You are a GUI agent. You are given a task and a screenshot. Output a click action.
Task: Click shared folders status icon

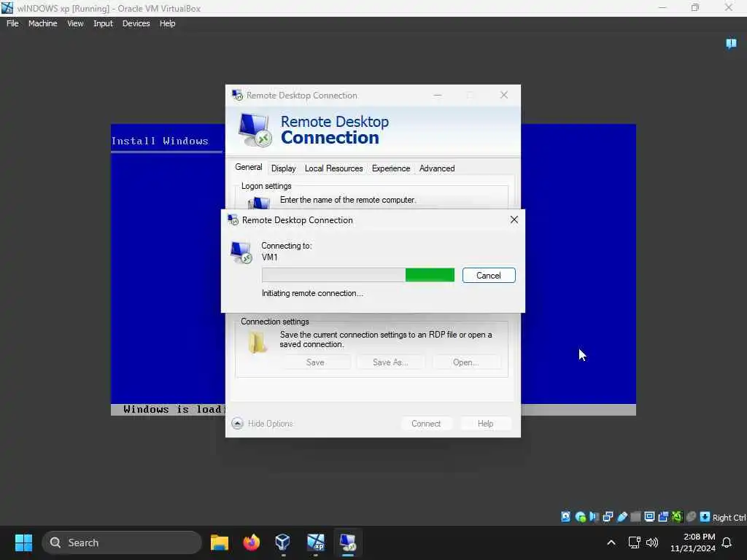(x=635, y=517)
